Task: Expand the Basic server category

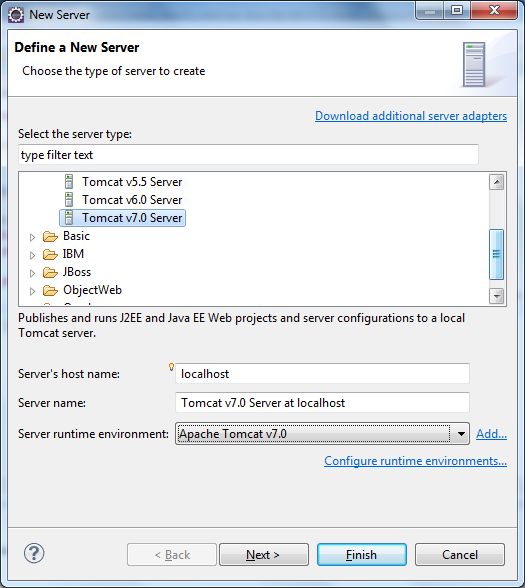Action: [32, 237]
